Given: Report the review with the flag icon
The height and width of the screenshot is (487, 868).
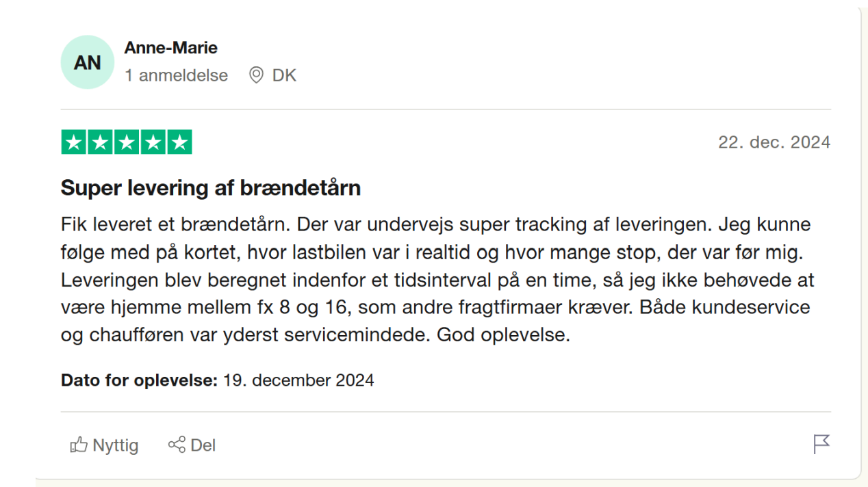Looking at the screenshot, I should click(x=821, y=445).
